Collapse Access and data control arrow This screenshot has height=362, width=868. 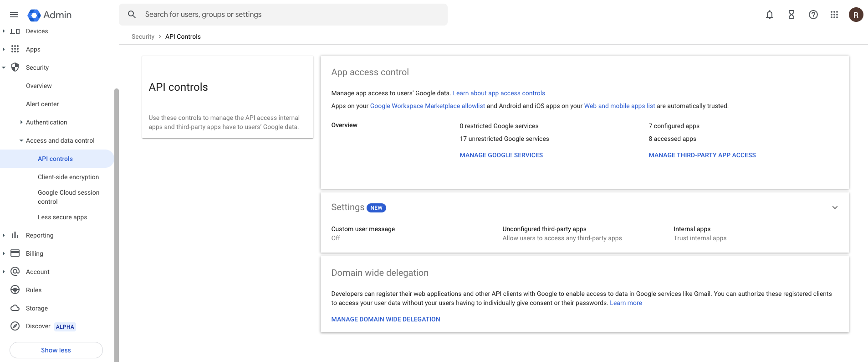point(21,140)
